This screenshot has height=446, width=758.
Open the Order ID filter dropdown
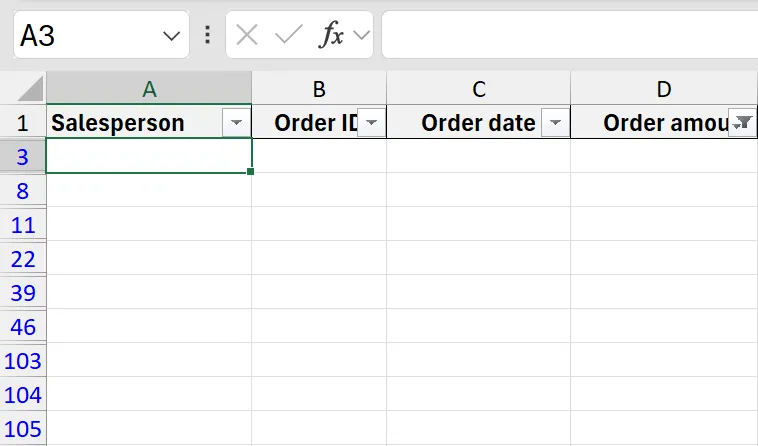tap(371, 122)
